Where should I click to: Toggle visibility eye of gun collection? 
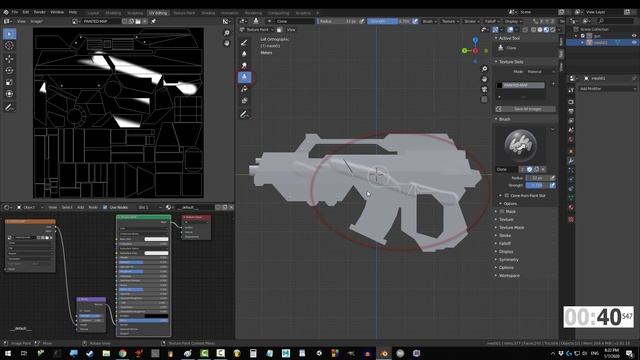634,36
